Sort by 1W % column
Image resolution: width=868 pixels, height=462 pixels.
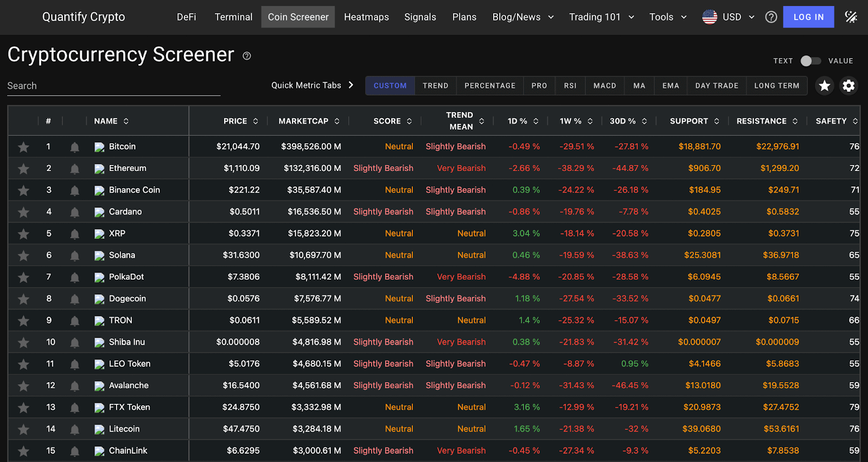pyautogui.click(x=576, y=121)
